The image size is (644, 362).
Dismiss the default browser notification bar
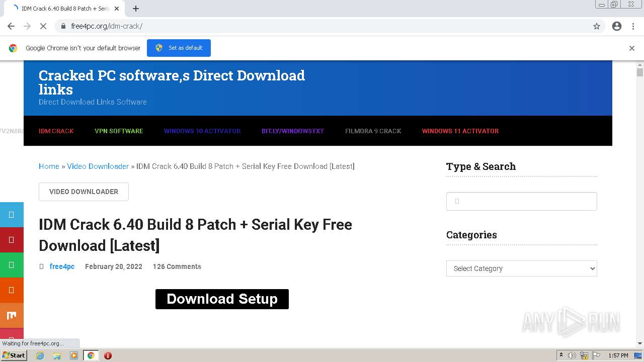632,48
